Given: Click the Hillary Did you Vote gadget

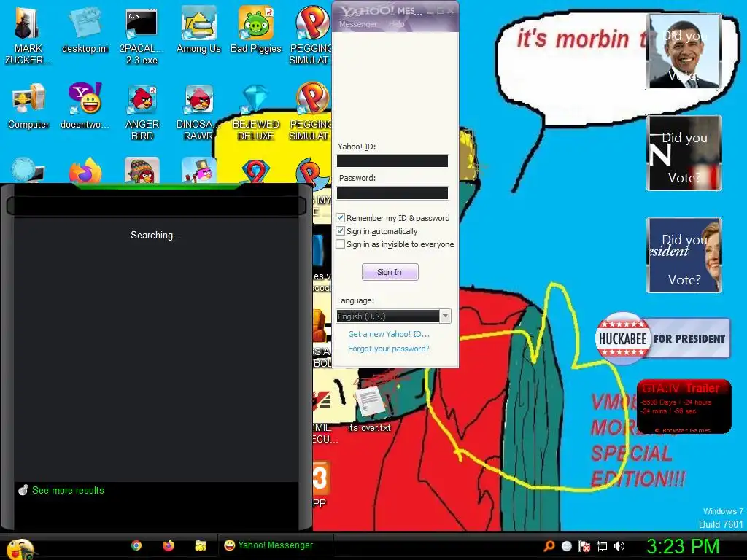Looking at the screenshot, I should click(684, 254).
